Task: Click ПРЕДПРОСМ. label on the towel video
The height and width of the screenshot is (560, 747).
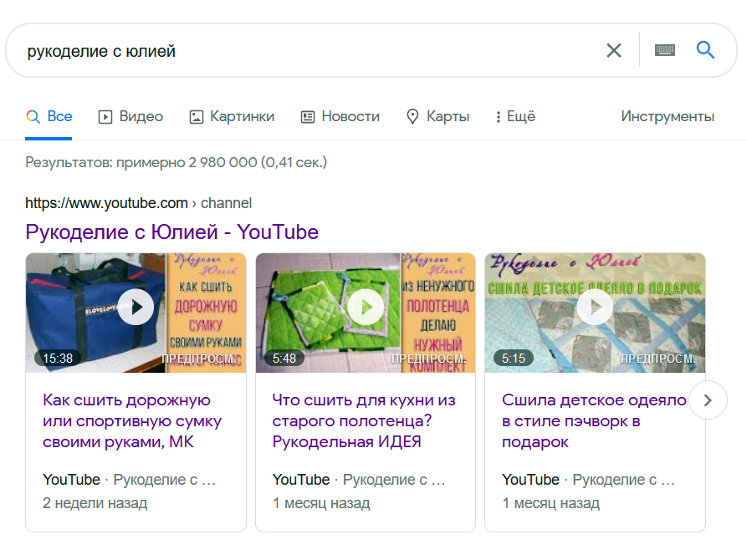Action: [x=429, y=359]
